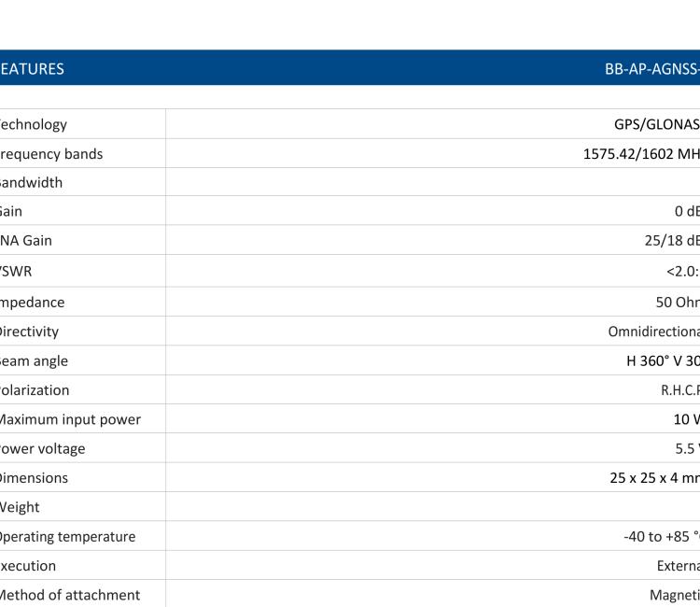Click the Operating temperature row label
The width and height of the screenshot is (700, 607).
(x=67, y=536)
